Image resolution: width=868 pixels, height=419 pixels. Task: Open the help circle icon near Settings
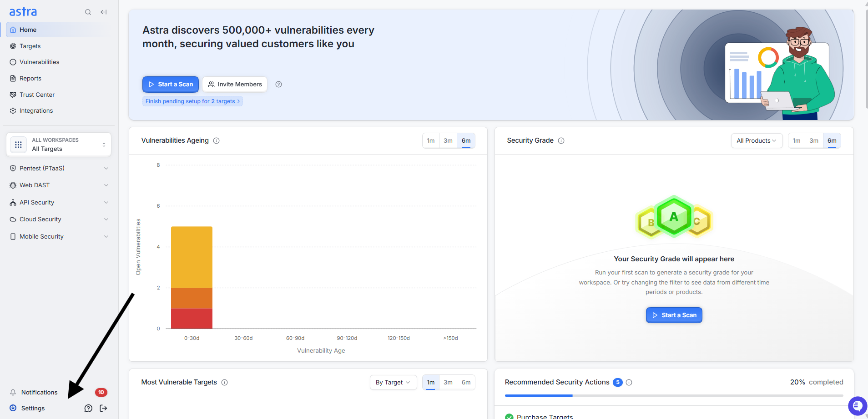[88, 409]
